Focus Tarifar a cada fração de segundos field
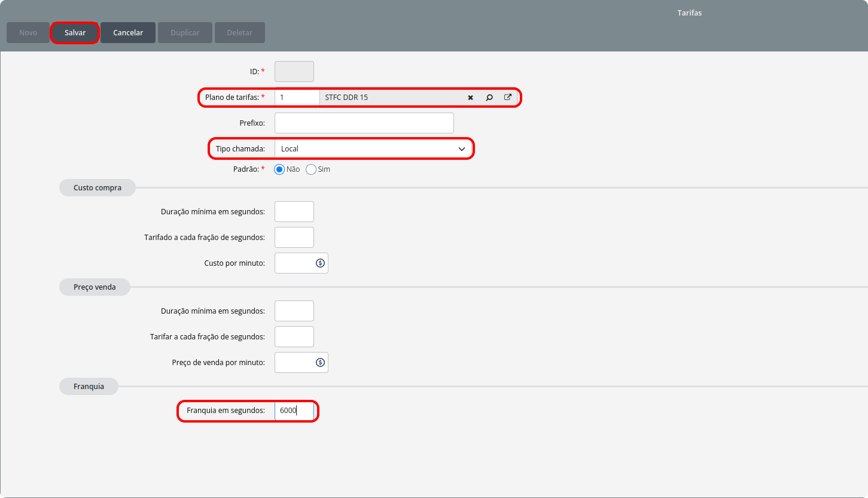This screenshot has height=498, width=868. (x=294, y=336)
